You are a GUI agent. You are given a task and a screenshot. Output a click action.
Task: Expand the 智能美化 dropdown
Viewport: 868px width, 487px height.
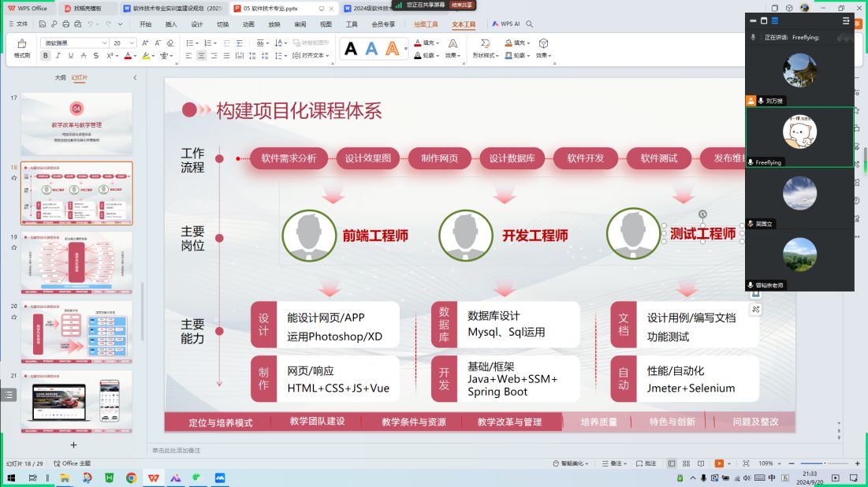pos(571,463)
